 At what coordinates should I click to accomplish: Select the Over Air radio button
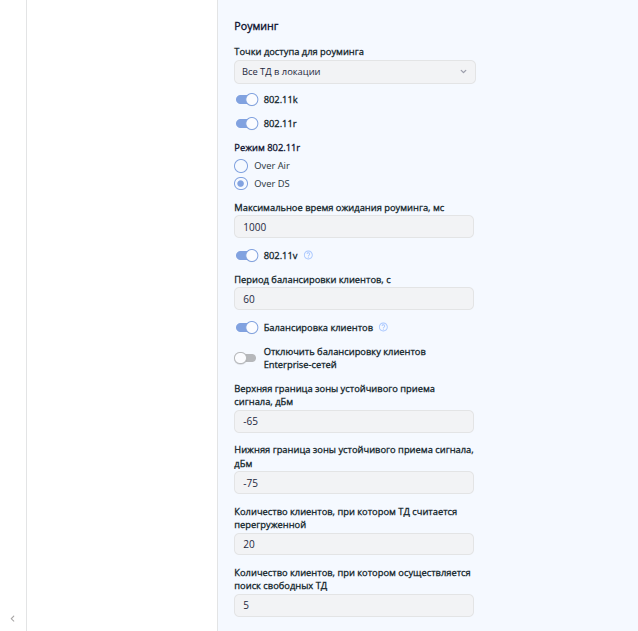tap(241, 165)
